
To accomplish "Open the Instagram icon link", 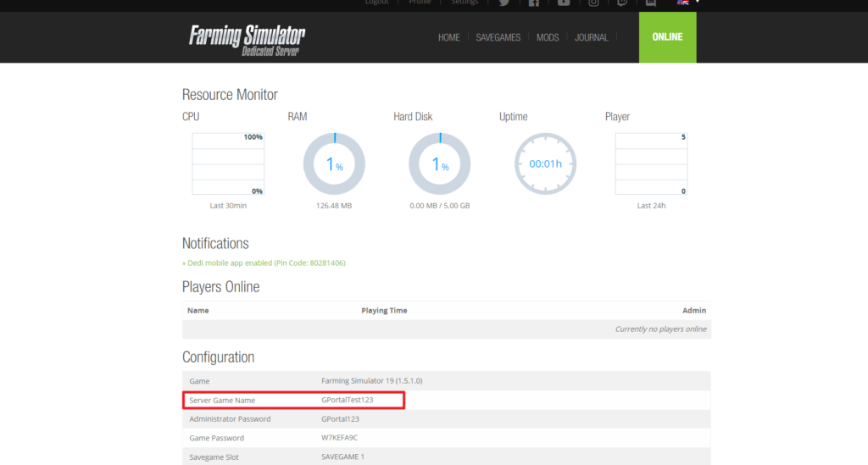I will [593, 3].
